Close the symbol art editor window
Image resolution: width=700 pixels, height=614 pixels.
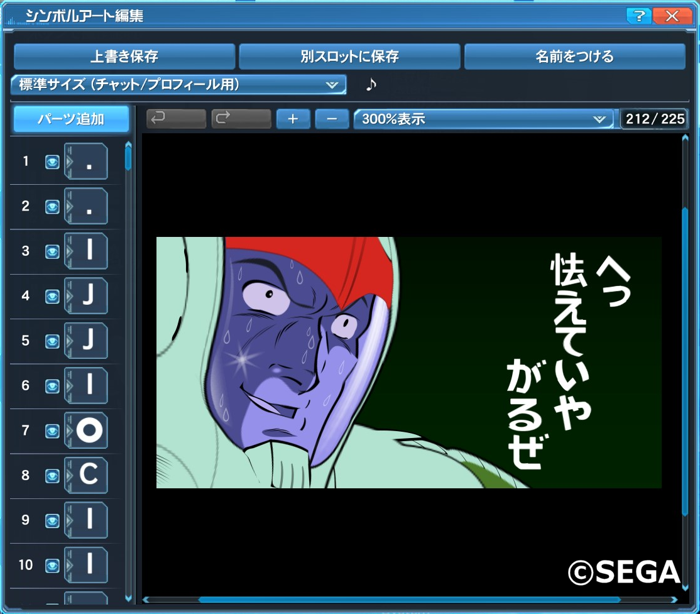672,16
